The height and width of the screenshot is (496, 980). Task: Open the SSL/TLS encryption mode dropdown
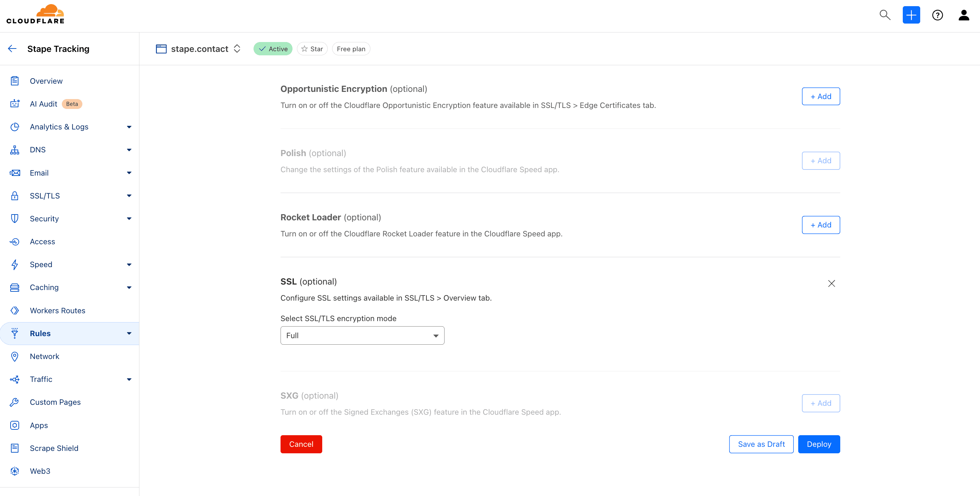[x=362, y=335]
